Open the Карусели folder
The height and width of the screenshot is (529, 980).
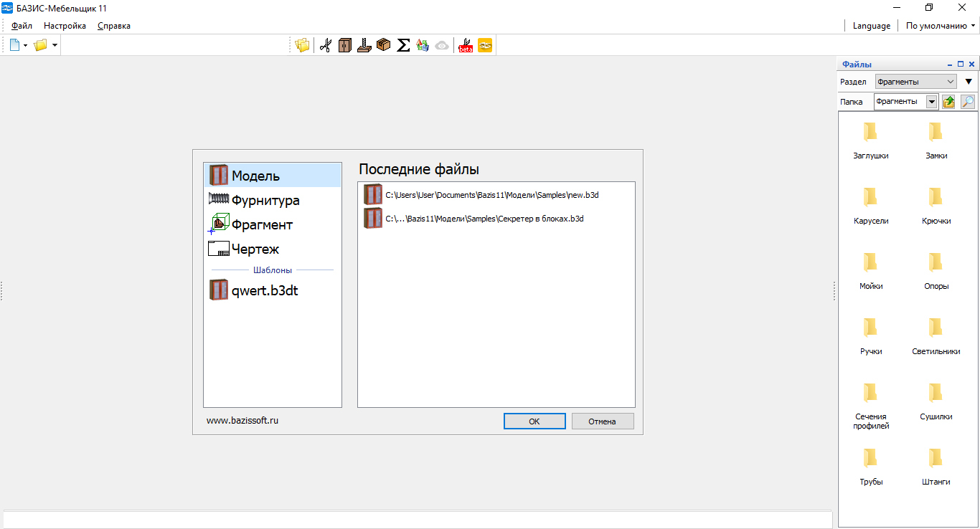coord(871,206)
